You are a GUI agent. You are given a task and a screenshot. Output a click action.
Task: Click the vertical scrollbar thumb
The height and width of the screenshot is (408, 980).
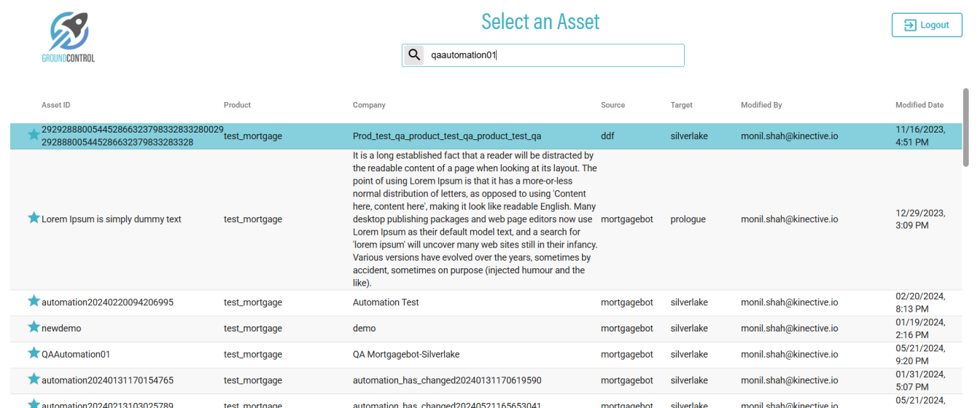point(966,127)
